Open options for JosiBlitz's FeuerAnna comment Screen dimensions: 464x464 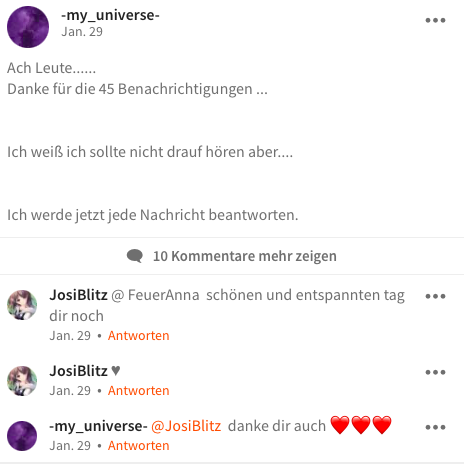pyautogui.click(x=435, y=296)
